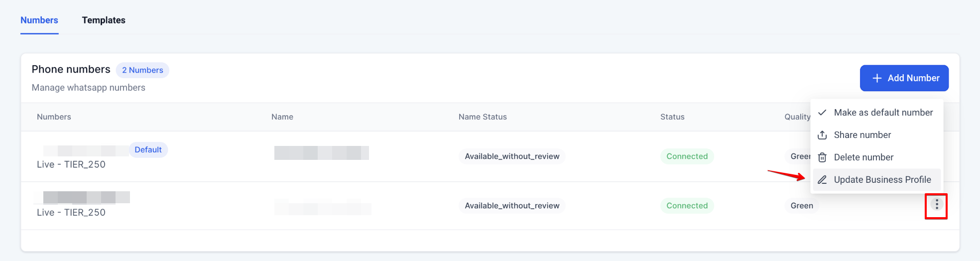The width and height of the screenshot is (980, 261).
Task: Click Connected status in the first row
Action: [687, 156]
